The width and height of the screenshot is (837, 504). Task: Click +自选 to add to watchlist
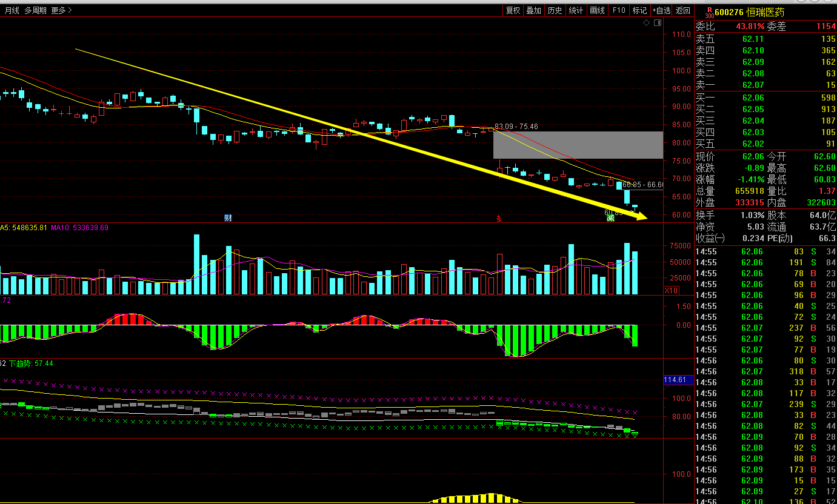click(x=661, y=10)
